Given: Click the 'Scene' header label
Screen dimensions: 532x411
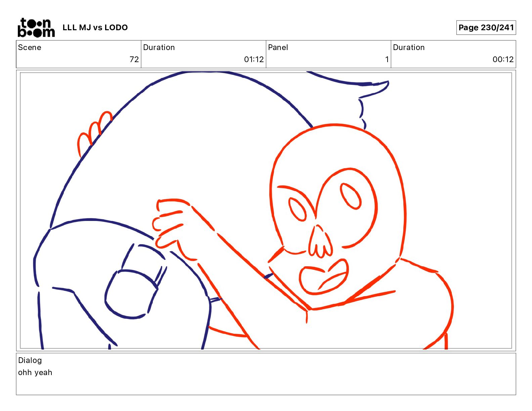Looking at the screenshot, I should pyautogui.click(x=30, y=47).
